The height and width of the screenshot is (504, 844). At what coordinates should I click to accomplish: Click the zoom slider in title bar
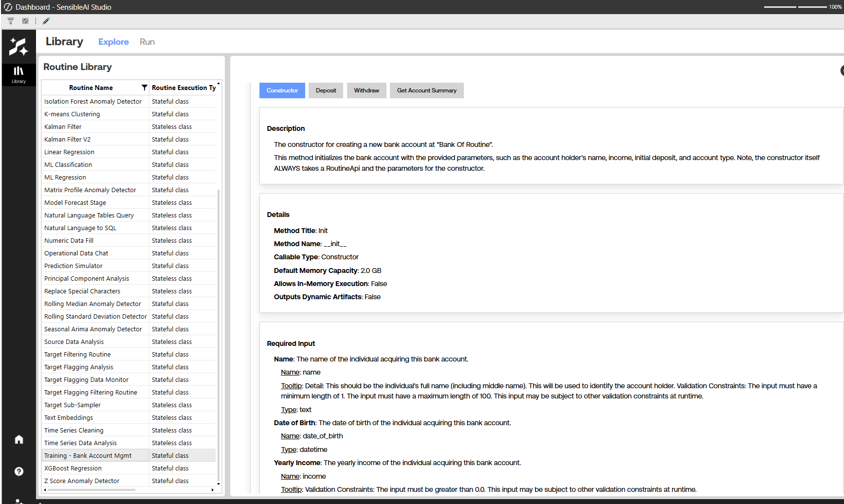[795, 7]
